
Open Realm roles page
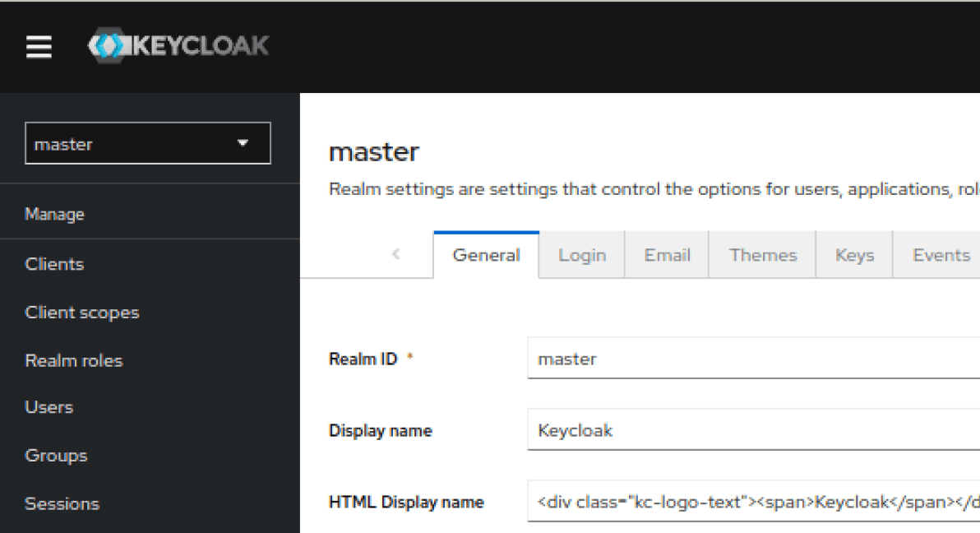coord(74,360)
